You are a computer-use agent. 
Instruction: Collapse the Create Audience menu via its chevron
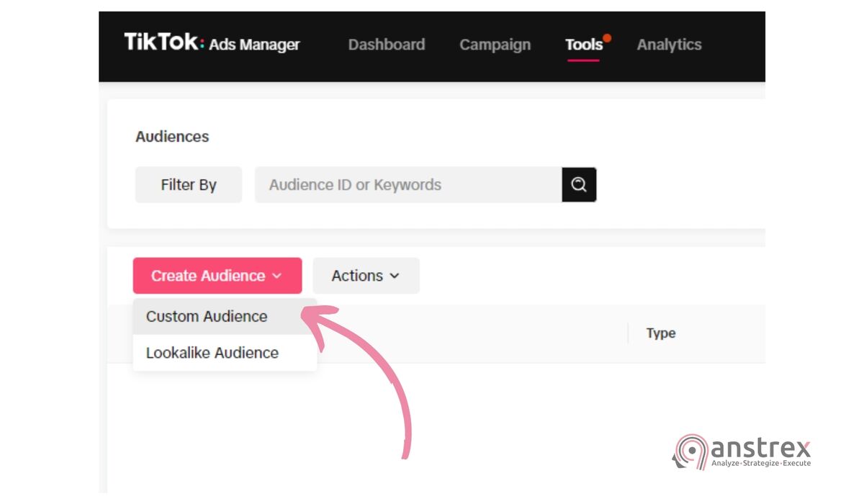(277, 276)
